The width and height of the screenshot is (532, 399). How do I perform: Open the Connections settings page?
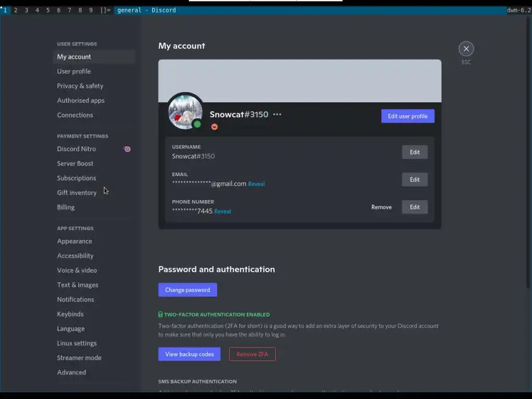94,115
